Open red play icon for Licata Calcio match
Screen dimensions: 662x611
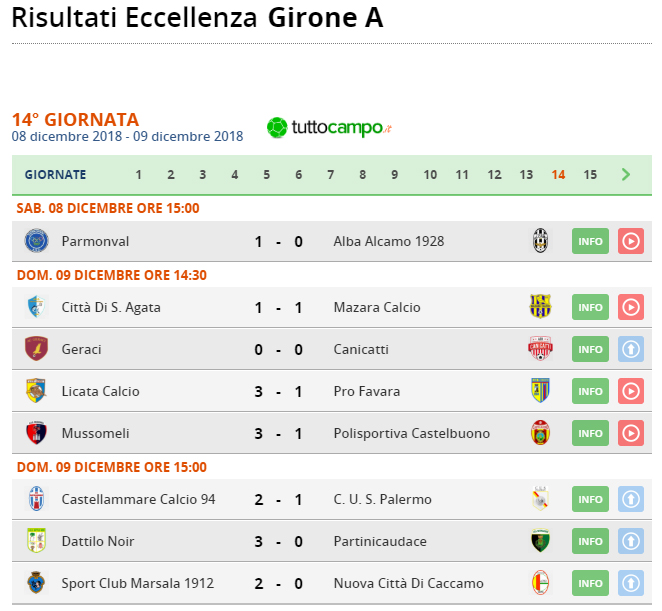coord(631,391)
